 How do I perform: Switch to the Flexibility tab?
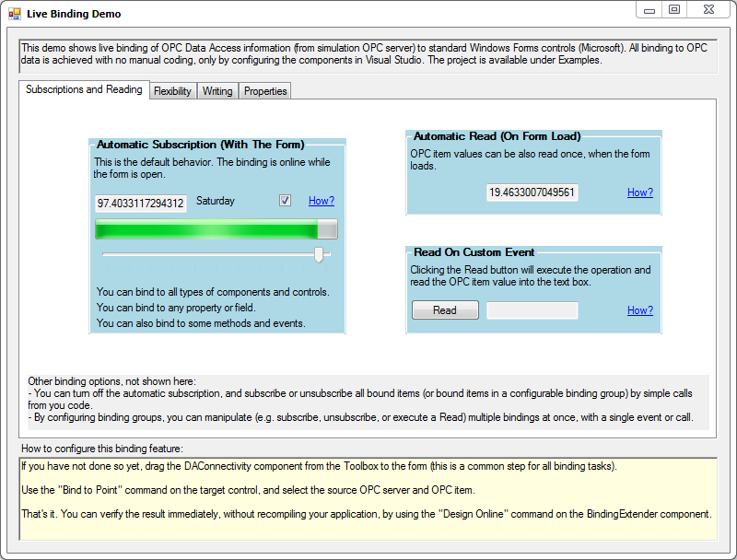172,90
